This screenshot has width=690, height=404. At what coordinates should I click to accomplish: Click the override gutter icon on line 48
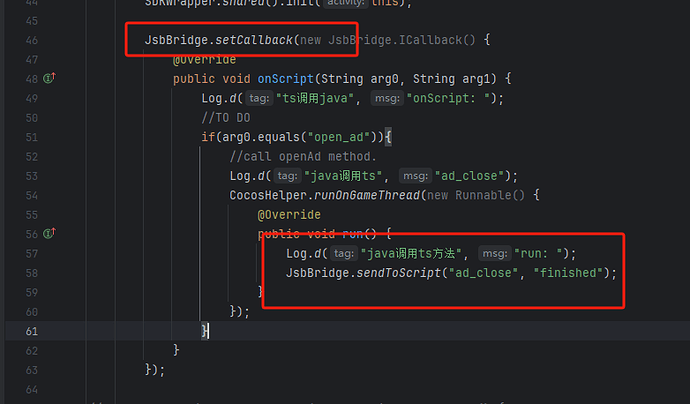pos(49,78)
